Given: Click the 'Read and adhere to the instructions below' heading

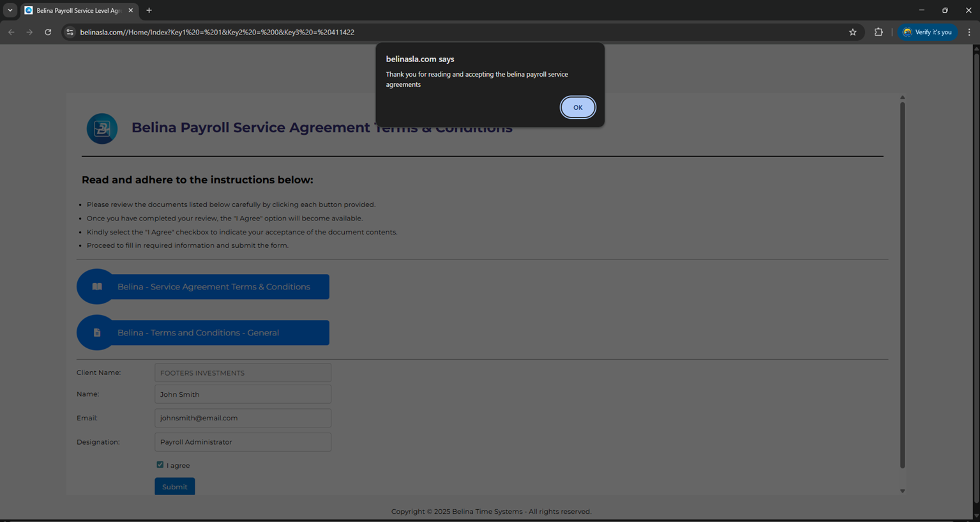Looking at the screenshot, I should (197, 180).
